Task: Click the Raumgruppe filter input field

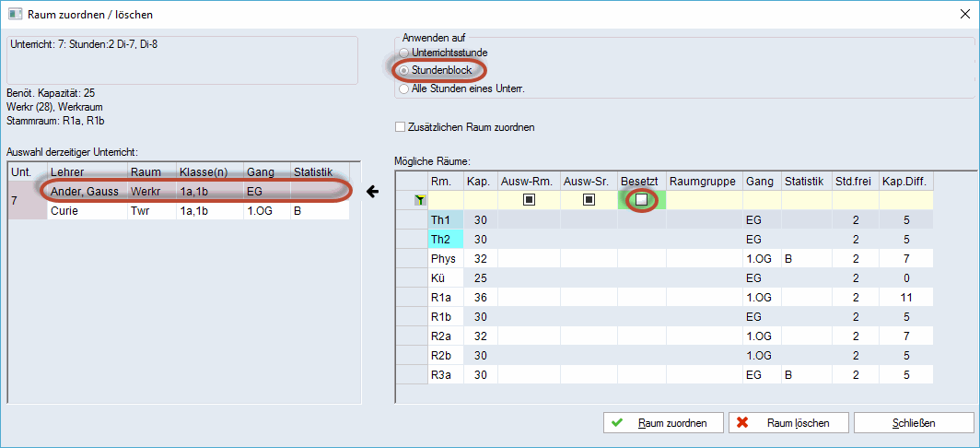Action: coord(705,200)
